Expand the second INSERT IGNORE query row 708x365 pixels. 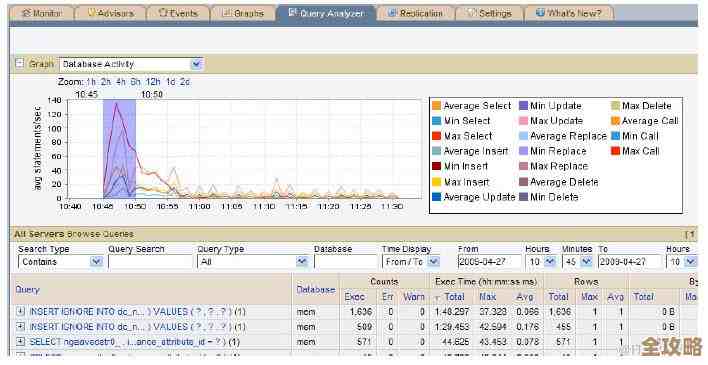(20, 326)
